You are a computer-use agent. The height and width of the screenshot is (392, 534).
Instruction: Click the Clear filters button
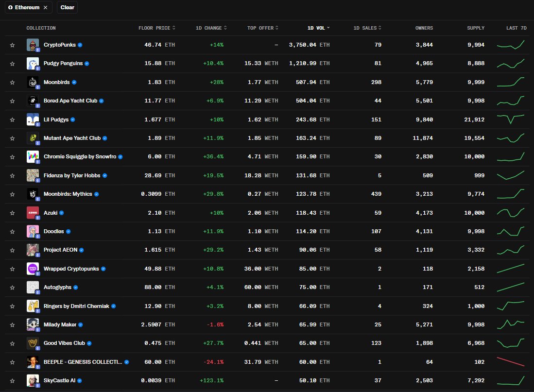pyautogui.click(x=67, y=7)
